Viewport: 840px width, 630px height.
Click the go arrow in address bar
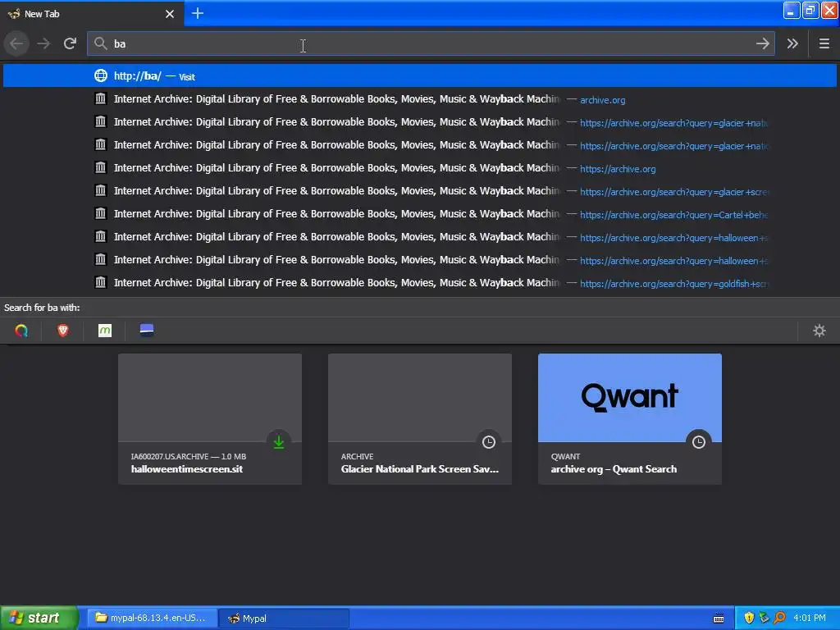(762, 43)
